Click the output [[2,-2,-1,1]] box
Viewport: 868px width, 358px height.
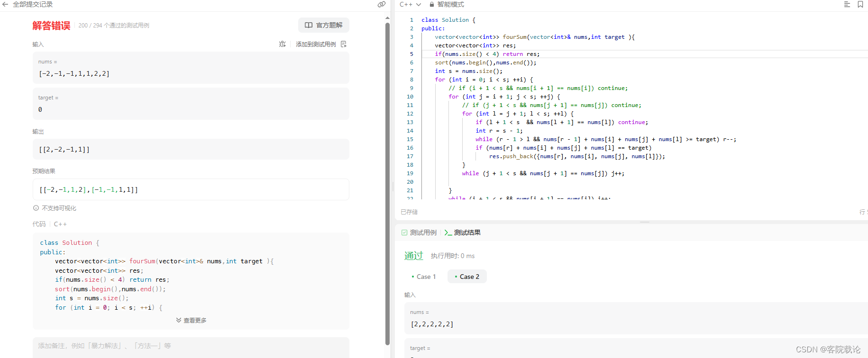click(191, 149)
